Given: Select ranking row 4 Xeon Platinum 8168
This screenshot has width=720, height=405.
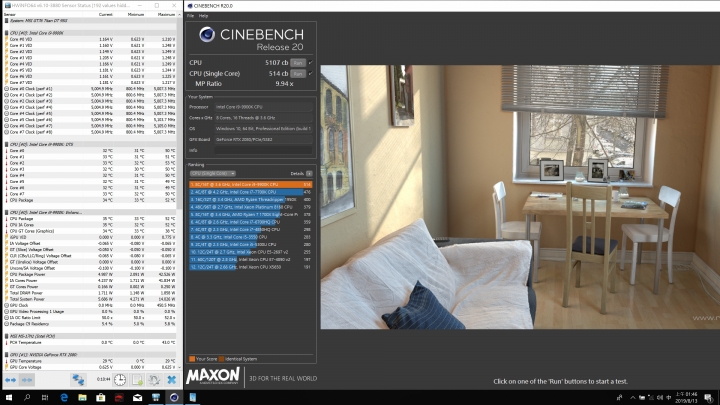Looking at the screenshot, I should pyautogui.click(x=251, y=207).
